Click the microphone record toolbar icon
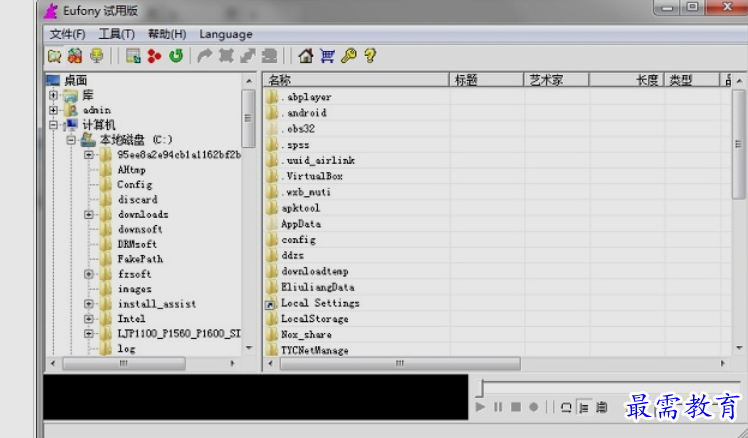The image size is (748, 438). click(97, 56)
